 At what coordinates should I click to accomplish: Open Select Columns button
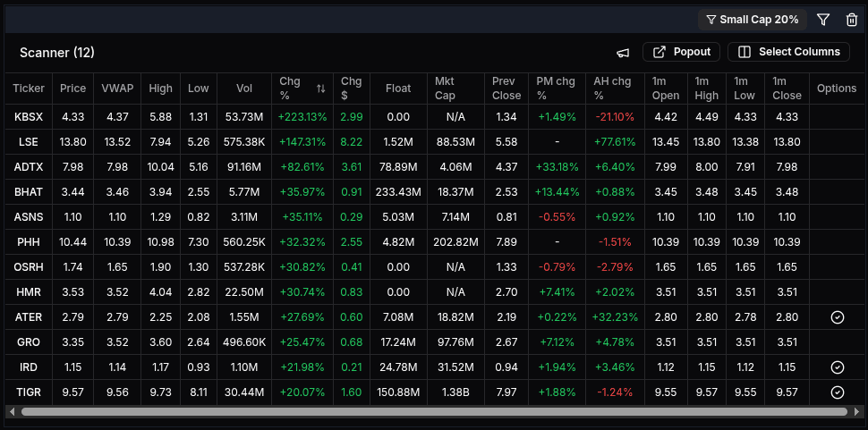[x=789, y=52]
